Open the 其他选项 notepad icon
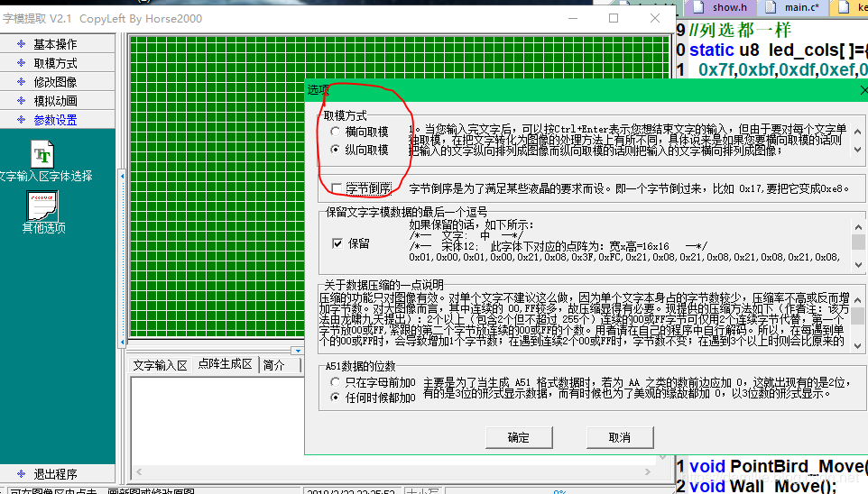Image resolution: width=868 pixels, height=494 pixels. coord(42,206)
